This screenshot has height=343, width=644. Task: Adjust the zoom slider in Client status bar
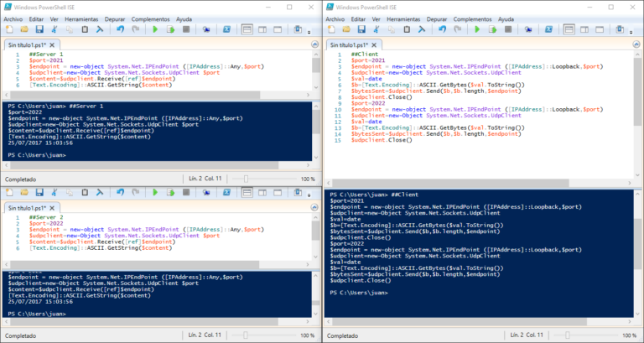(x=567, y=335)
